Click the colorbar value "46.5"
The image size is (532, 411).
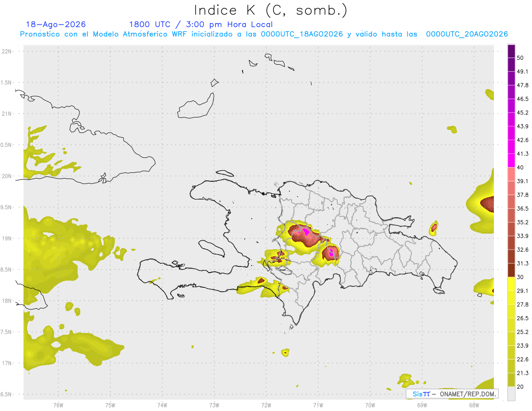tap(522, 99)
